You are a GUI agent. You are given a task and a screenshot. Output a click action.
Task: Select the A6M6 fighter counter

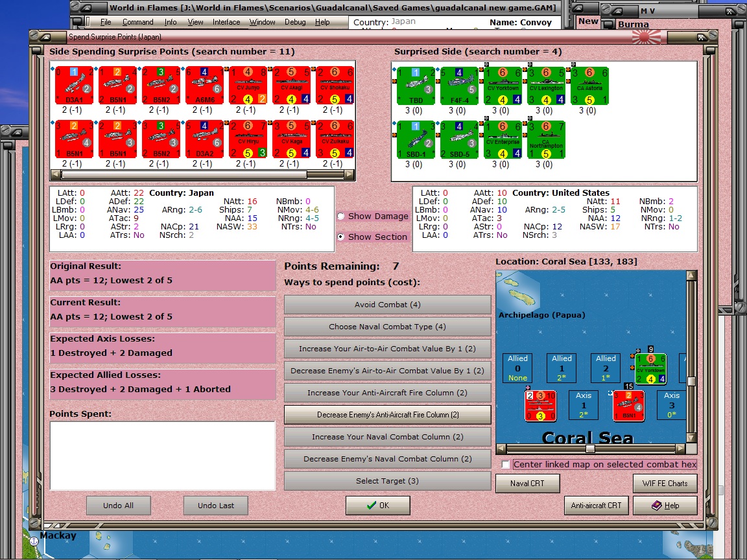point(204,86)
